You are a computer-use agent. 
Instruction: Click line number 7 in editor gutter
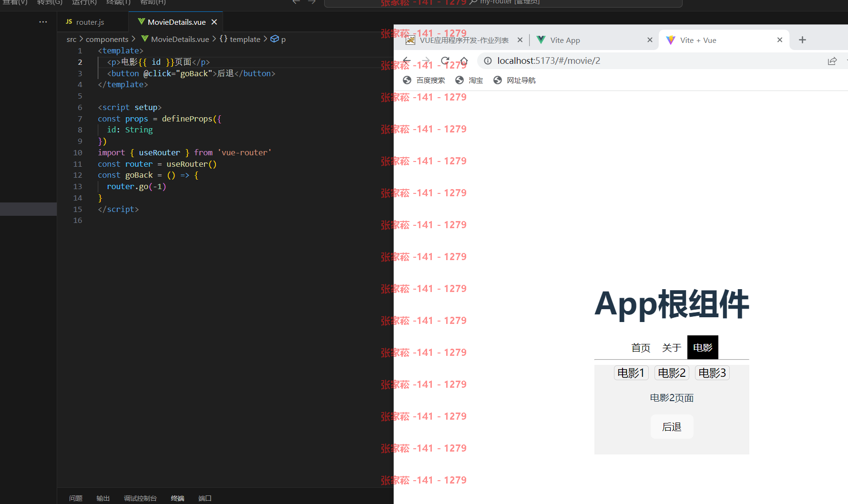click(80, 119)
